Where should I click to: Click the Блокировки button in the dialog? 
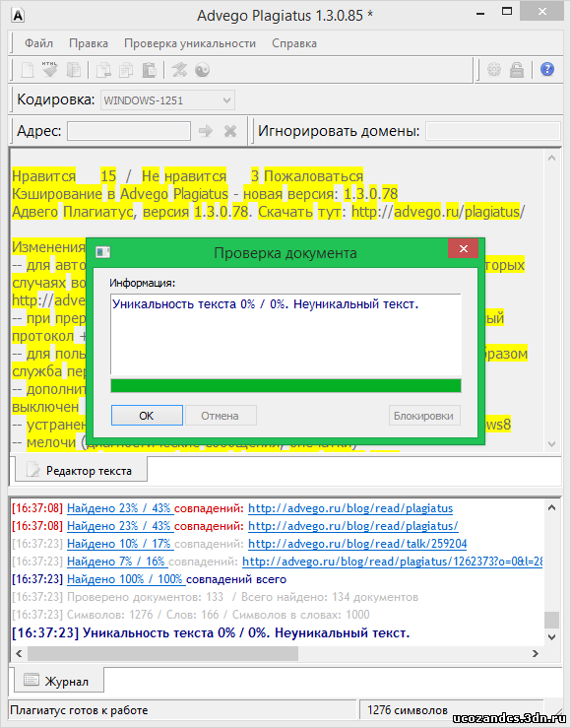tap(424, 416)
